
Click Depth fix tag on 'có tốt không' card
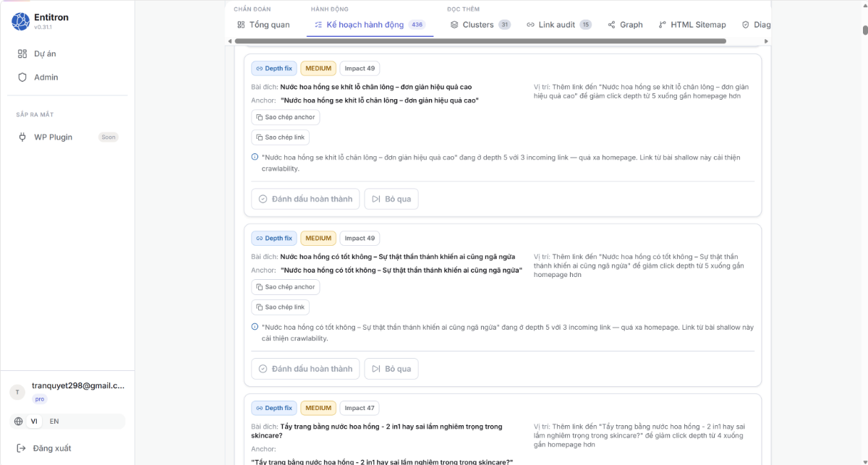tap(274, 239)
